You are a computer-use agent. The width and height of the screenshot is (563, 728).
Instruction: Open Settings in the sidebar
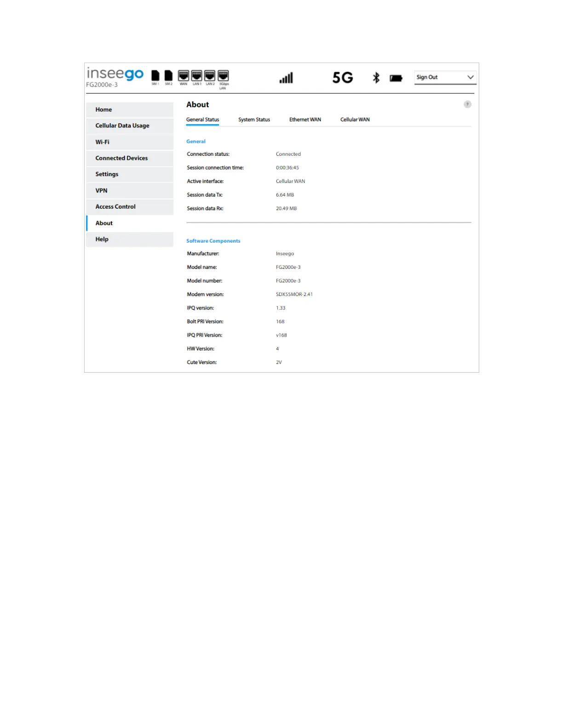coord(130,174)
